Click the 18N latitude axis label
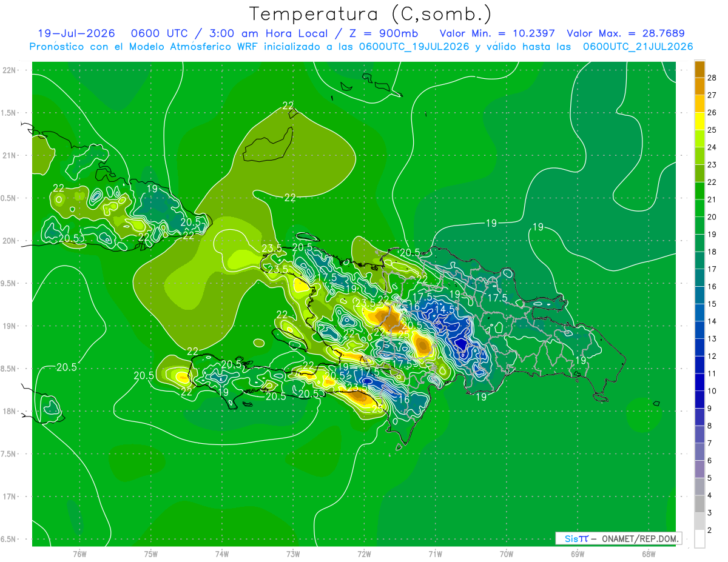Image resolution: width=728 pixels, height=562 pixels. click(x=9, y=411)
